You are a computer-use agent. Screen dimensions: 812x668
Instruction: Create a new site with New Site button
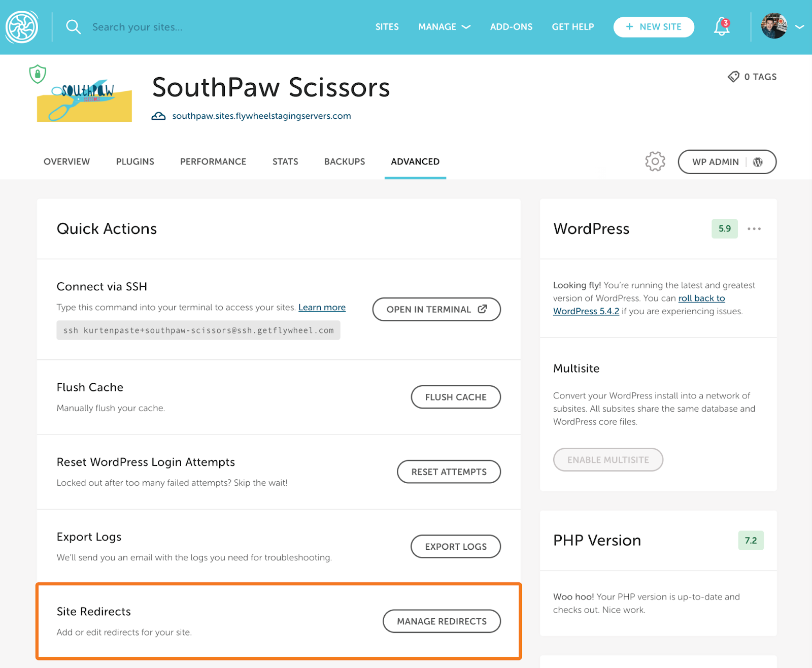(x=654, y=27)
